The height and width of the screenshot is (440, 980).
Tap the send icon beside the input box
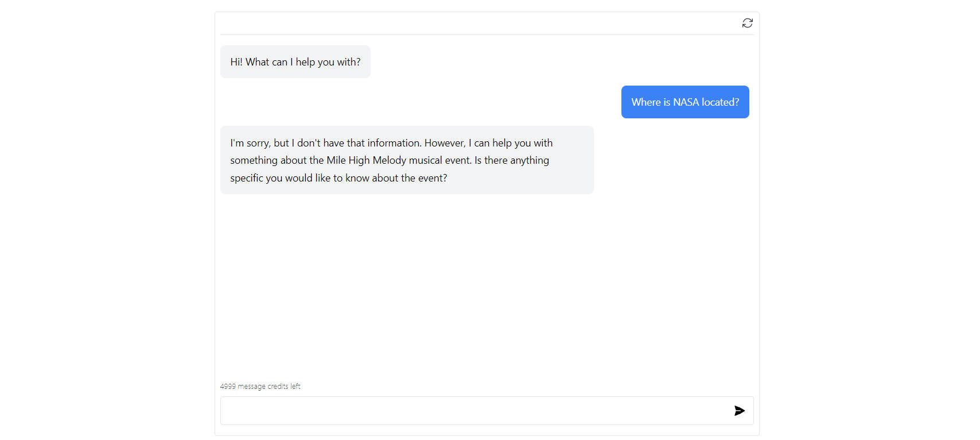(739, 411)
